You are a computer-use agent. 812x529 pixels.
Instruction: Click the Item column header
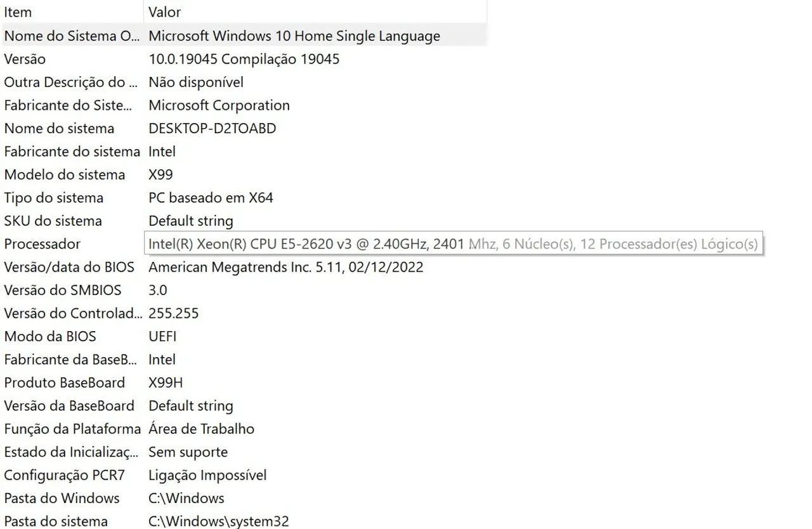(x=72, y=12)
